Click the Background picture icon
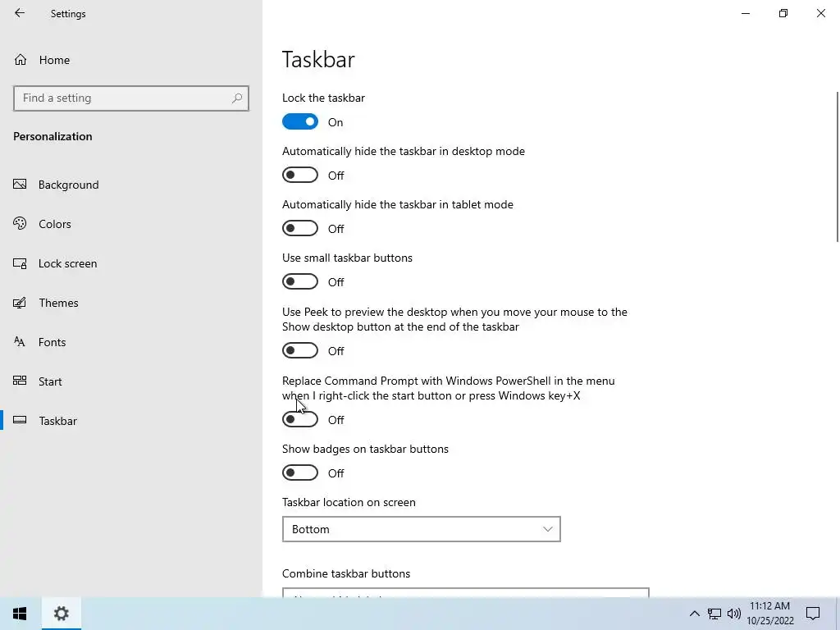840x630 pixels. 20,185
